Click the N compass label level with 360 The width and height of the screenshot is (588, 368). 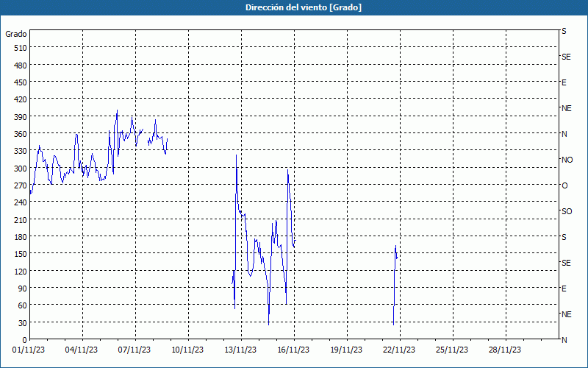click(564, 134)
